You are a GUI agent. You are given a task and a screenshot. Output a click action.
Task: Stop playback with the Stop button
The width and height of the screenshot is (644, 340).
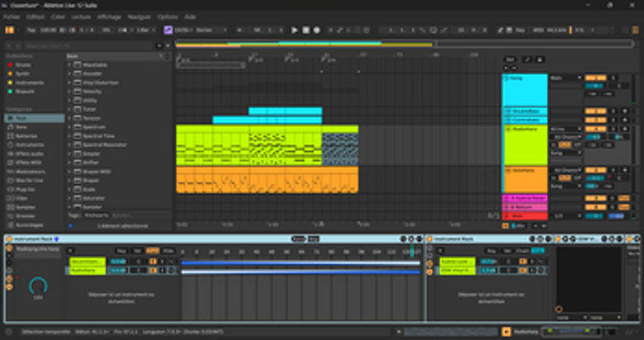click(306, 30)
